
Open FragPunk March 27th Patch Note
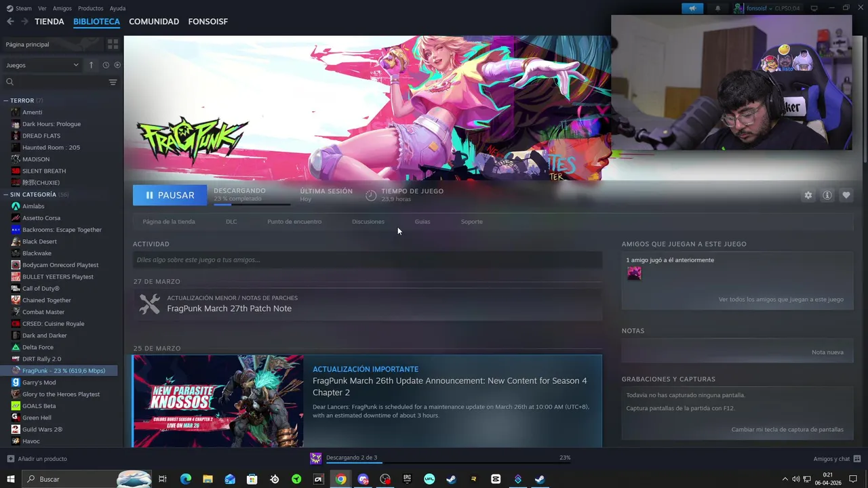click(x=229, y=308)
